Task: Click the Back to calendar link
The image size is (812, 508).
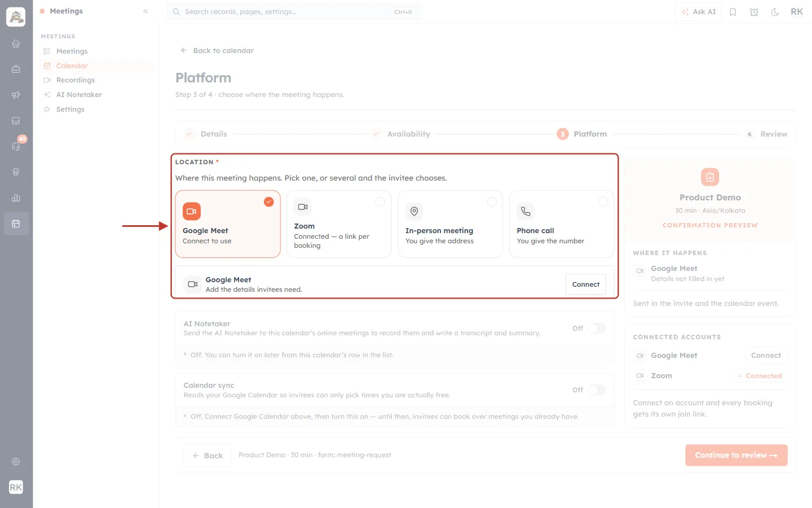Action: tap(217, 50)
